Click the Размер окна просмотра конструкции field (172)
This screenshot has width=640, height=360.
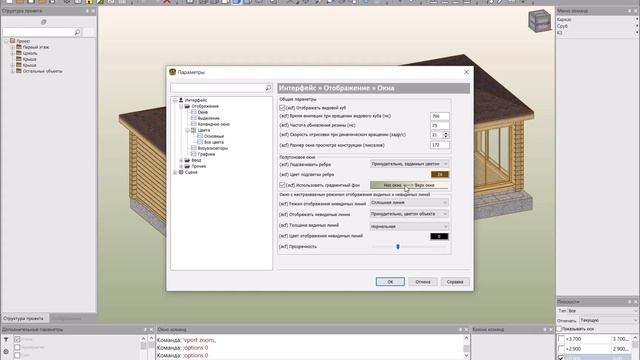[x=440, y=145]
